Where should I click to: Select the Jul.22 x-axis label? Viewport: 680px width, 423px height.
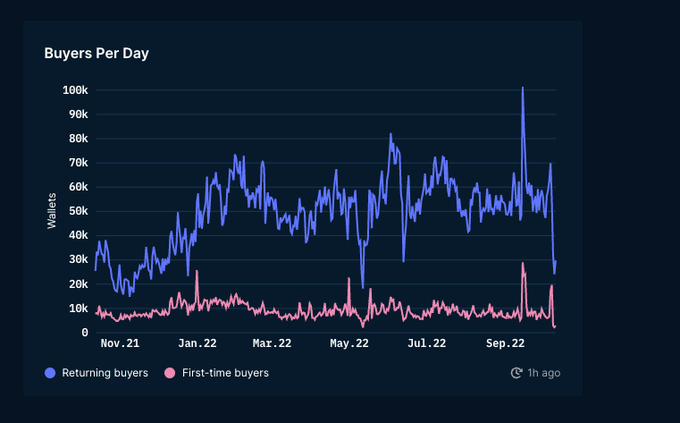427,344
